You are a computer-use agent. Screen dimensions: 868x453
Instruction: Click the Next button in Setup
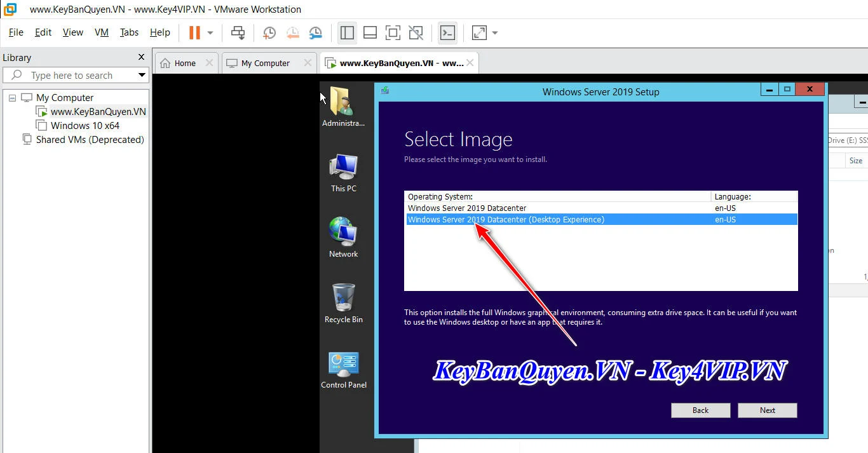point(768,410)
